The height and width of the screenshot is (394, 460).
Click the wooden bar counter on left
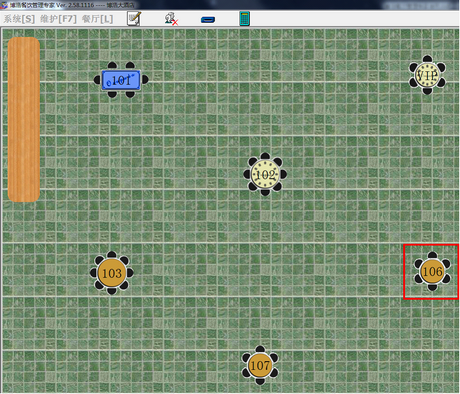24,119
